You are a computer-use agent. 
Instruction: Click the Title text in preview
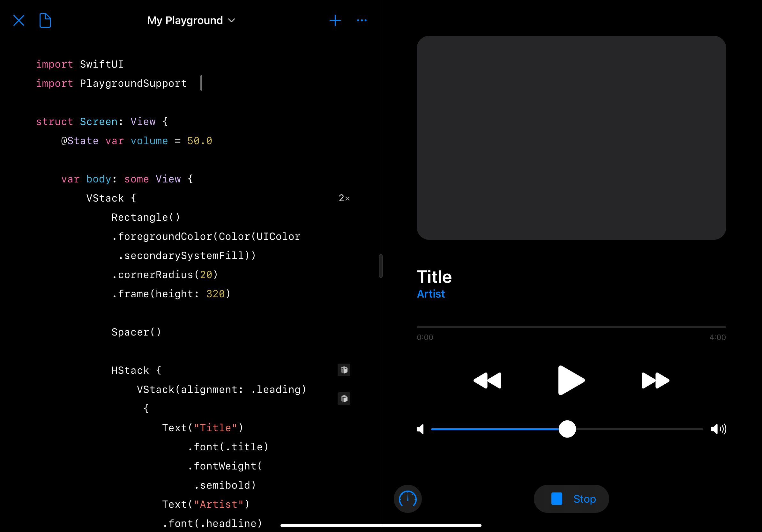tap(434, 277)
